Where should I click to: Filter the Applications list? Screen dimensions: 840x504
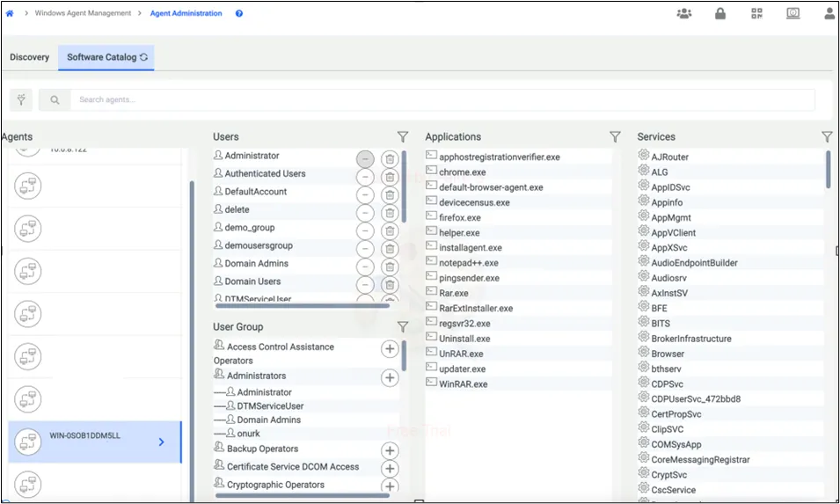[615, 137]
